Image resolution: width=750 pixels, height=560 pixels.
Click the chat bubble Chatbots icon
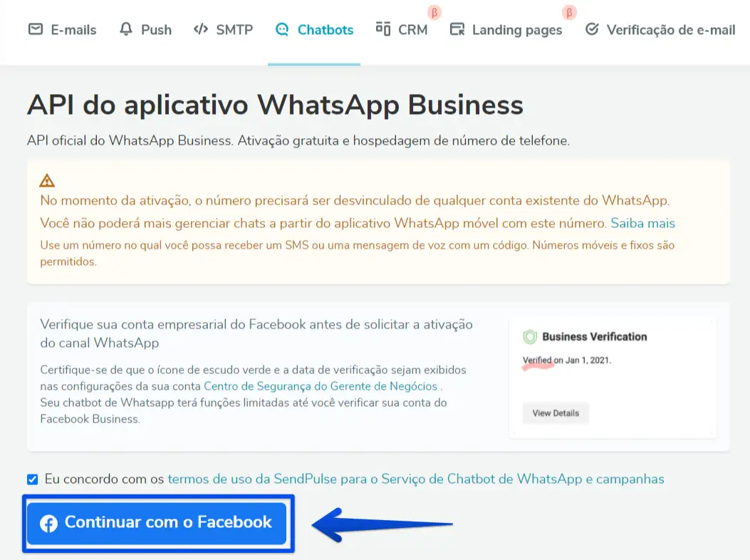tap(282, 30)
